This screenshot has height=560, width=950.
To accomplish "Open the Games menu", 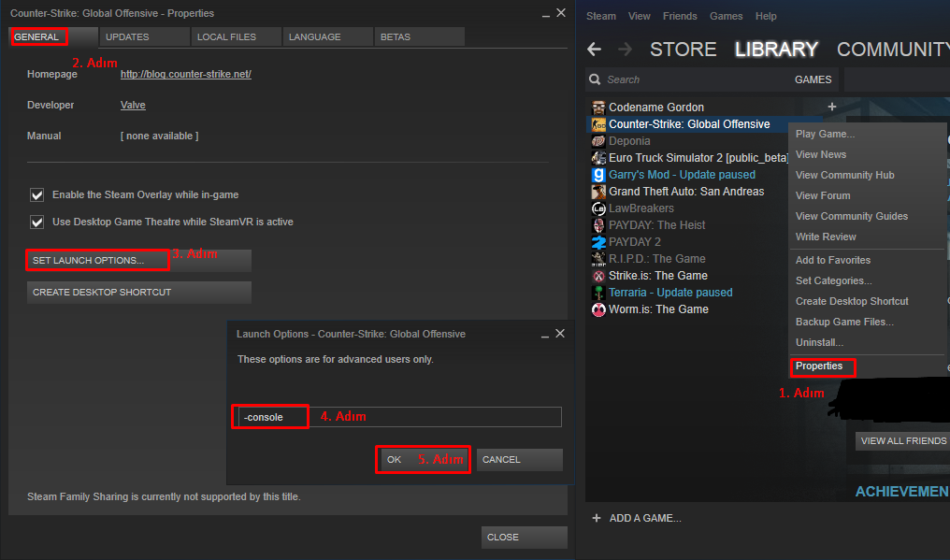I will pos(726,17).
